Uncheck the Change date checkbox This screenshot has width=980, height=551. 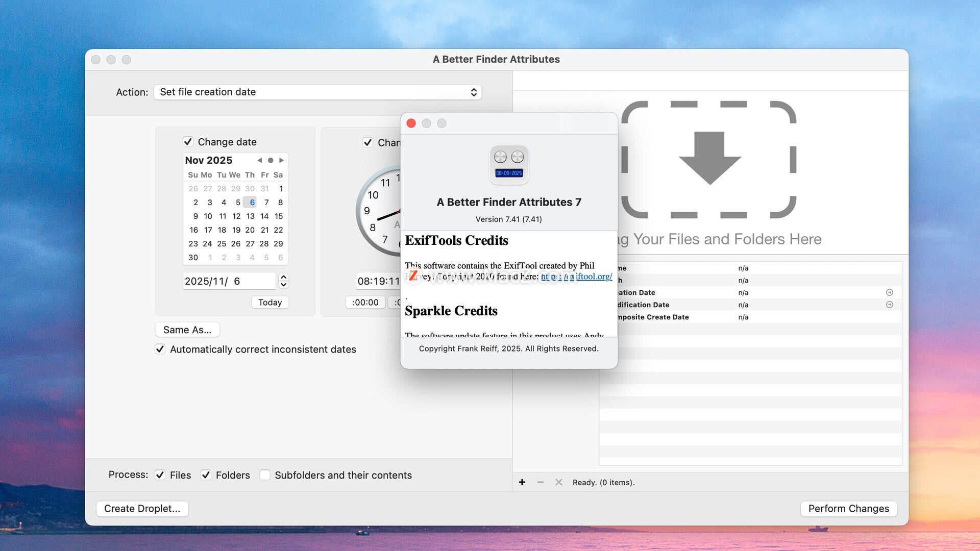(x=188, y=142)
